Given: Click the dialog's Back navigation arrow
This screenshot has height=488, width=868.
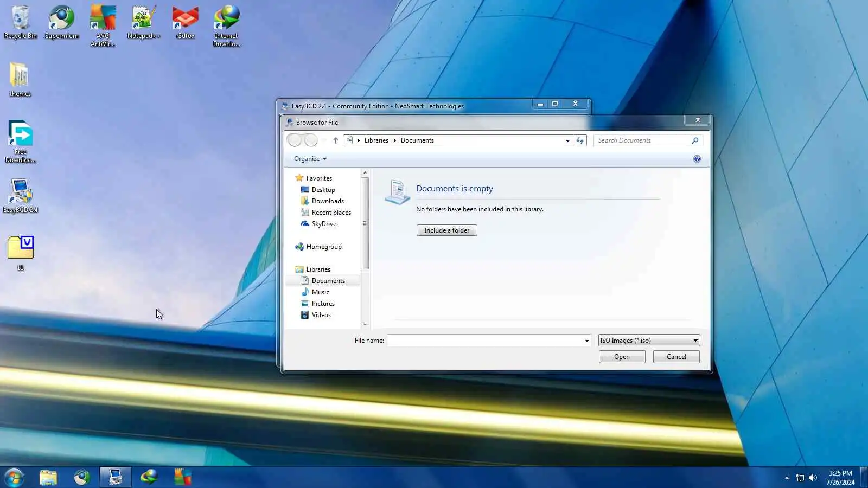Looking at the screenshot, I should [295, 140].
